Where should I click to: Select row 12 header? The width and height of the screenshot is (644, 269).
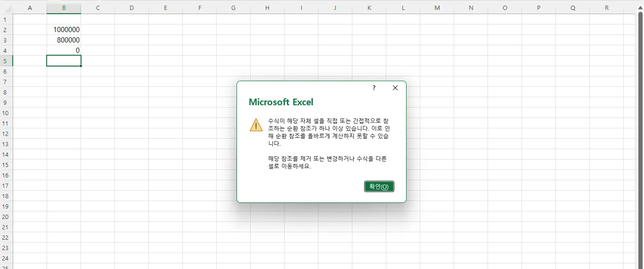point(6,134)
